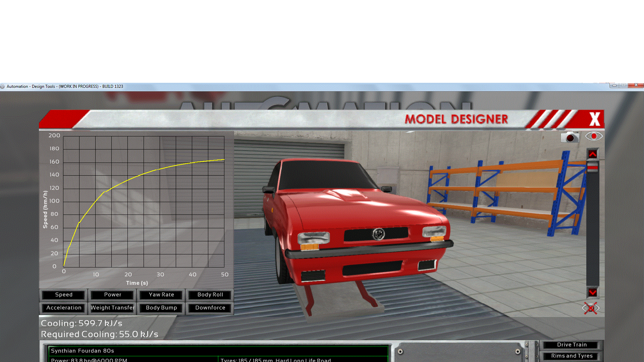
Task: Open the Downforce graph
Action: tap(210, 308)
